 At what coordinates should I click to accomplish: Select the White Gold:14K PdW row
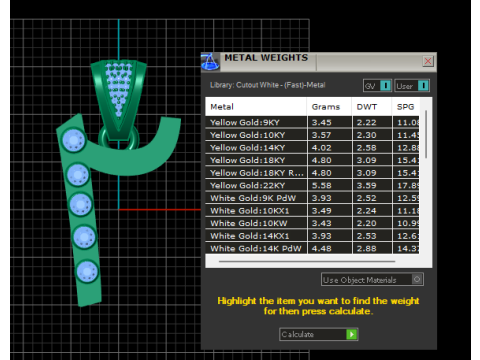click(x=312, y=248)
